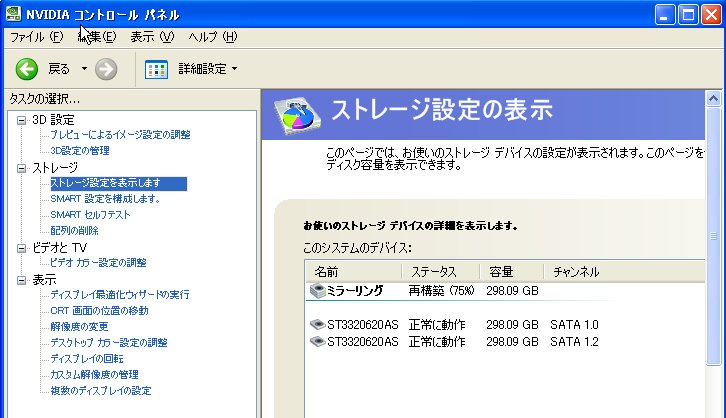
Task: Click the 詳細設定 view grid icon
Action: click(x=156, y=69)
